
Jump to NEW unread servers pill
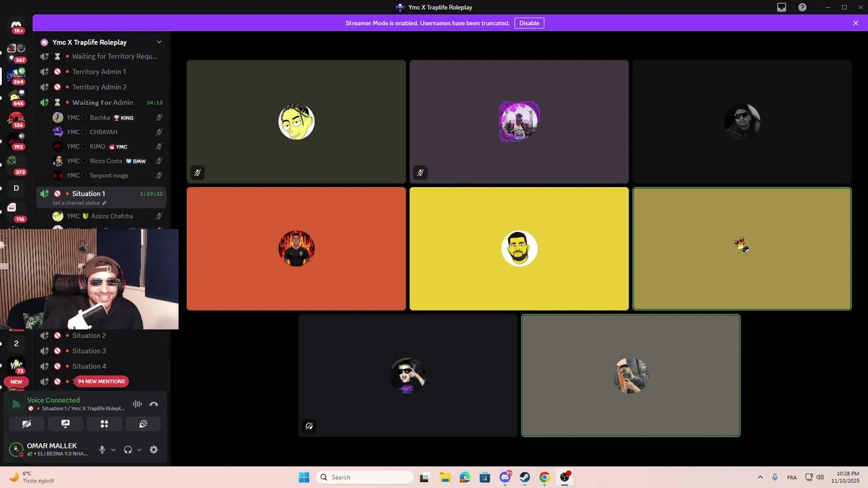16,382
